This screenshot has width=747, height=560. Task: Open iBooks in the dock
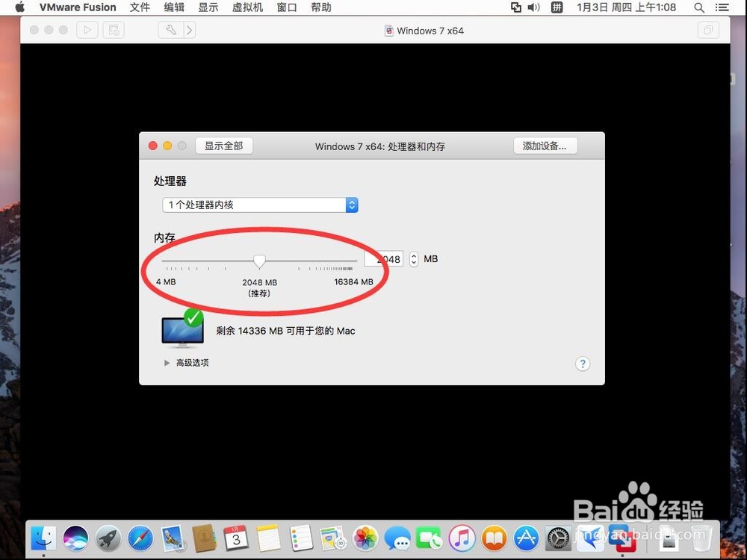(494, 538)
